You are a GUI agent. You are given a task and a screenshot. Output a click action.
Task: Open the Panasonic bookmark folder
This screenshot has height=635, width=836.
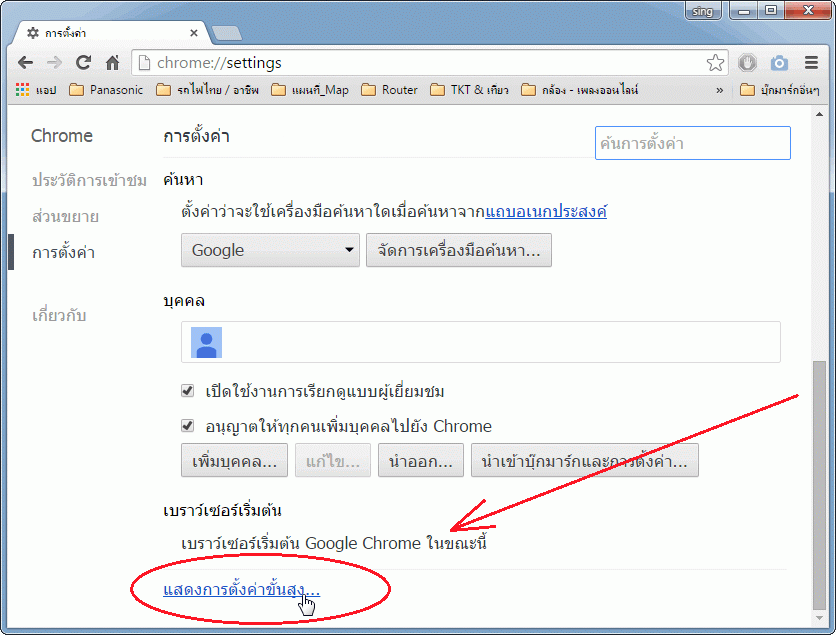pyautogui.click(x=107, y=90)
